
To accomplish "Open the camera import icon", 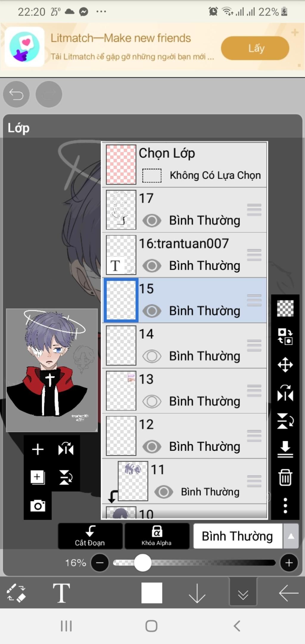I will (38, 505).
